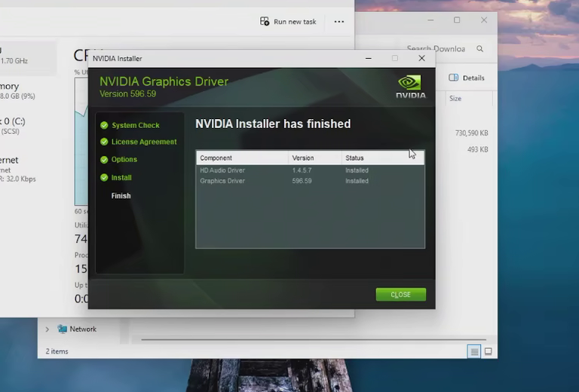Switch to details list view icon
Viewport: 579px width, 392px height.
tap(474, 352)
